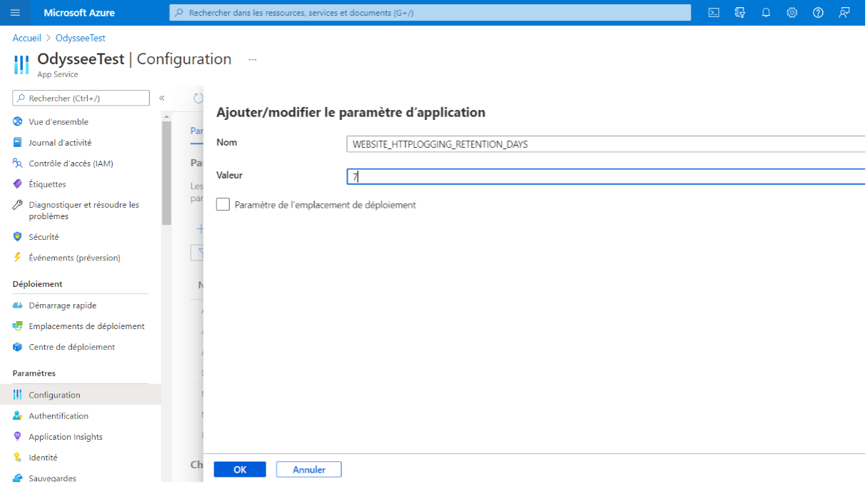Open the help question mark icon
Image resolution: width=868 pixels, height=484 pixels.
818,13
